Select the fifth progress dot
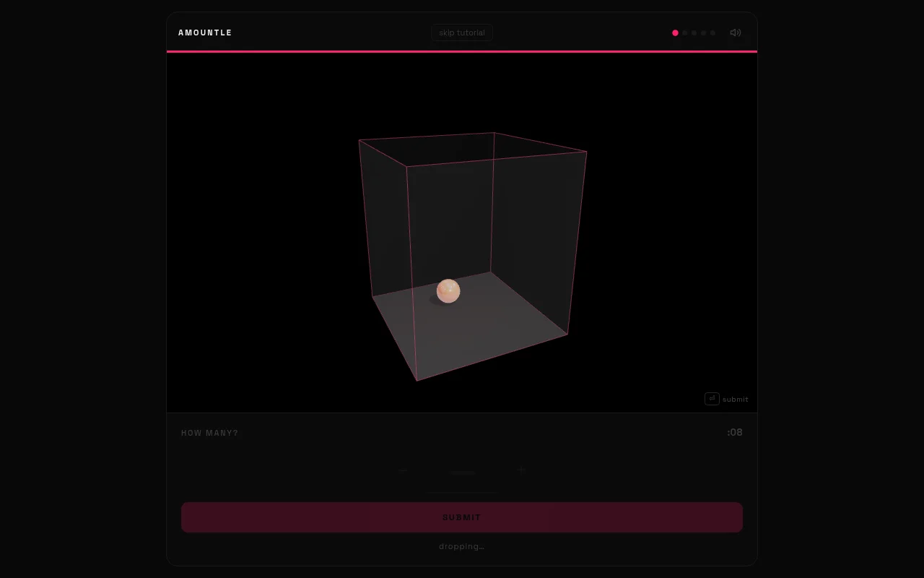Image resolution: width=924 pixels, height=578 pixels. [x=712, y=33]
